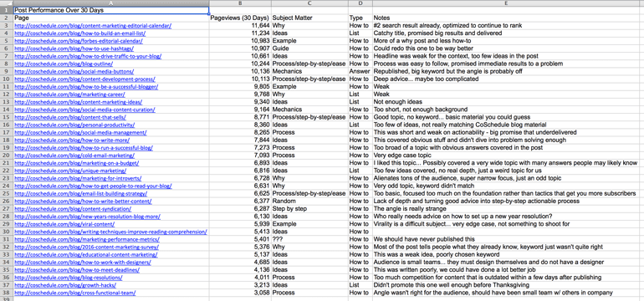The height and width of the screenshot is (301, 644).
Task: Open the content-development-process link
Action: click(84, 79)
